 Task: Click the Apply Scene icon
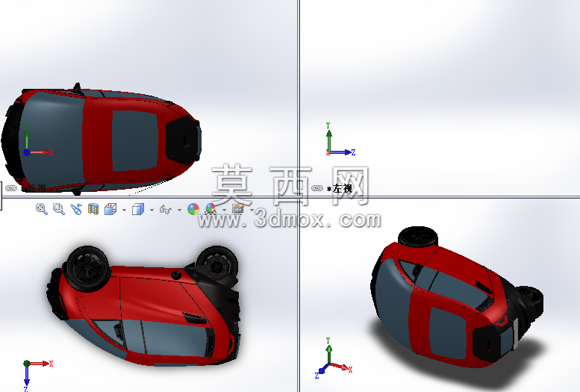(211, 209)
